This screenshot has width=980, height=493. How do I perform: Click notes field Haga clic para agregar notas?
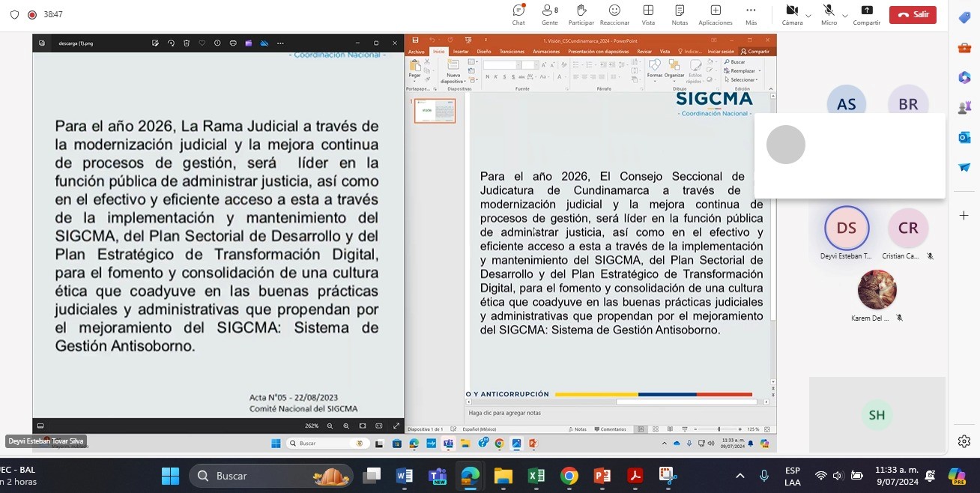[x=504, y=413]
